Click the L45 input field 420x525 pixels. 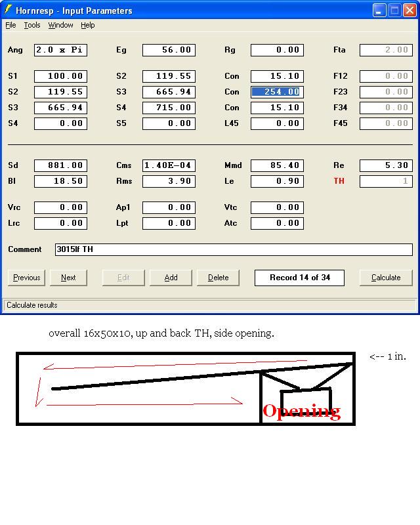(278, 123)
